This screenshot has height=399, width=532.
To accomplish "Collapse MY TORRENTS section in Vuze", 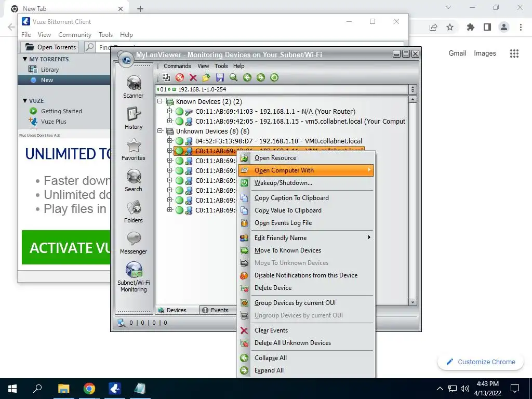I will (x=25, y=59).
